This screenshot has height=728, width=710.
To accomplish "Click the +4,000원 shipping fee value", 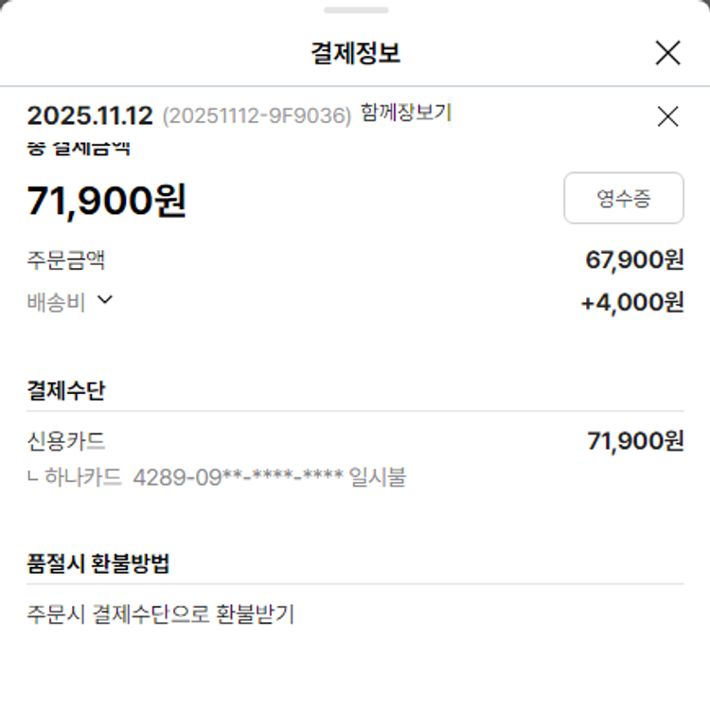I will pyautogui.click(x=631, y=302).
